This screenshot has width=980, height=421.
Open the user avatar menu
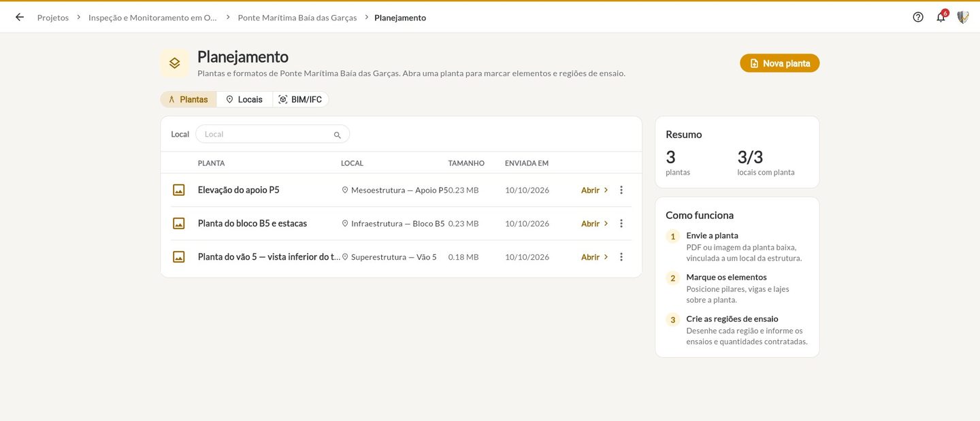pyautogui.click(x=963, y=17)
